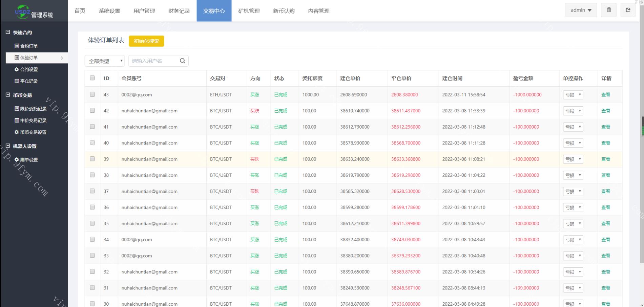
Task: Click the magnifier search icon
Action: click(182, 61)
